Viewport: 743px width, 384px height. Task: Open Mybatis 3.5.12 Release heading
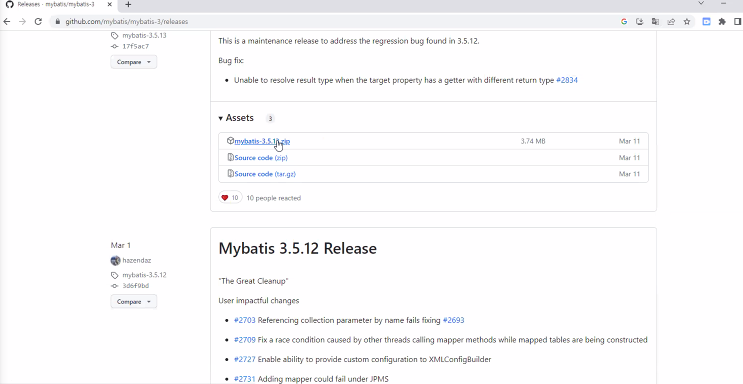coord(298,248)
